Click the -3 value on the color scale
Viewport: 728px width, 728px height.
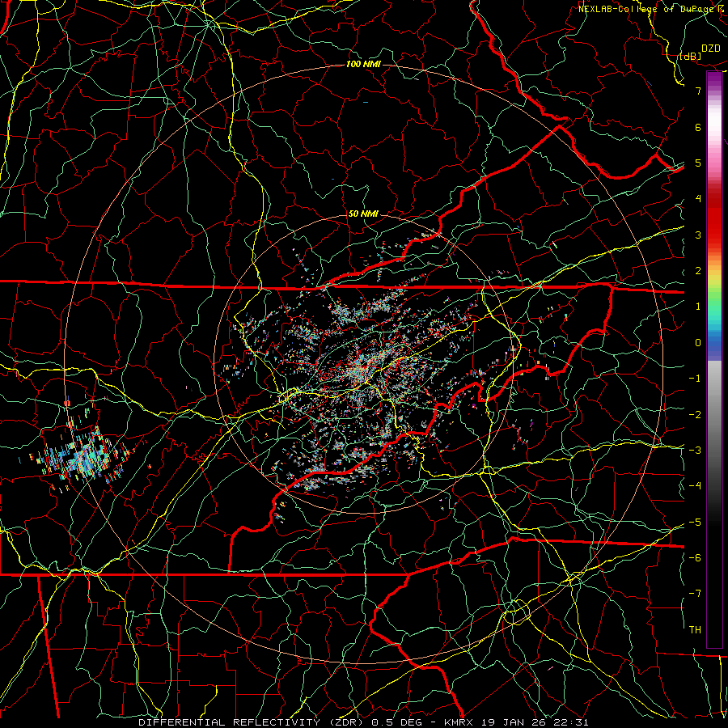695,450
